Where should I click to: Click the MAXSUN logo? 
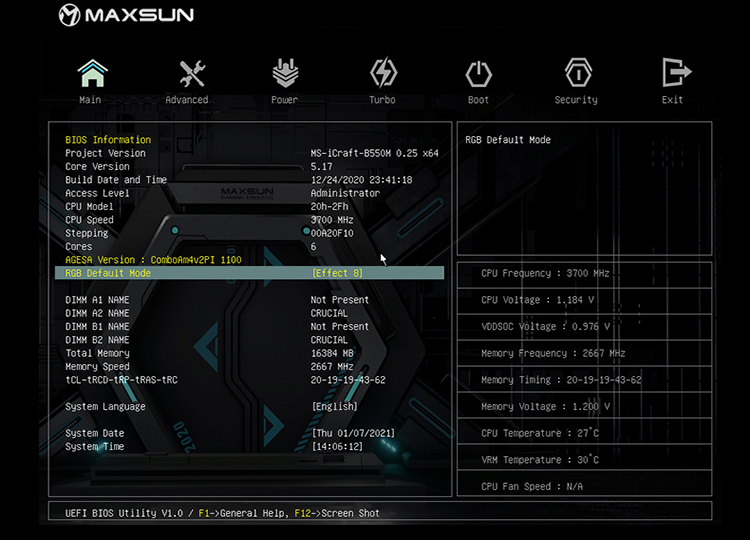126,14
